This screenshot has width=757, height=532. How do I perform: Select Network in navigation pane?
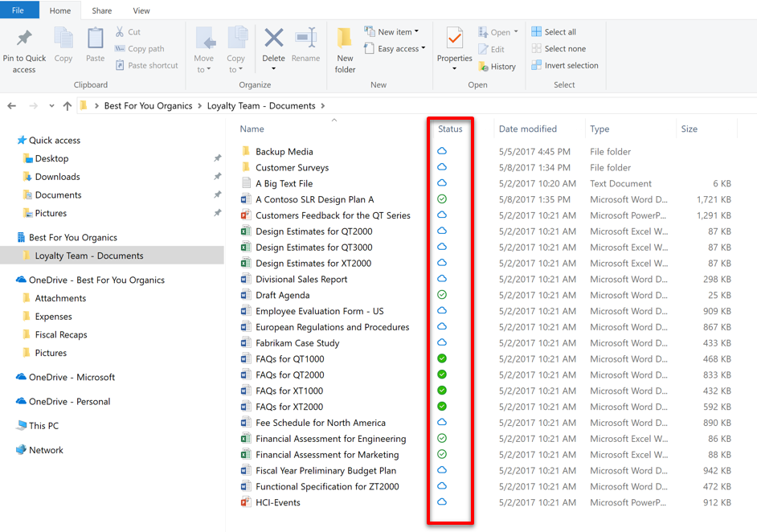tap(40, 450)
